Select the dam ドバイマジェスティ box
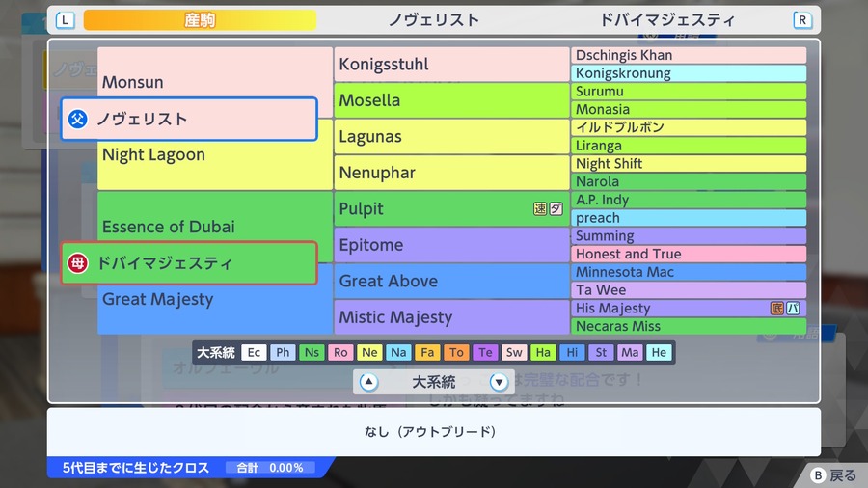 (x=189, y=263)
